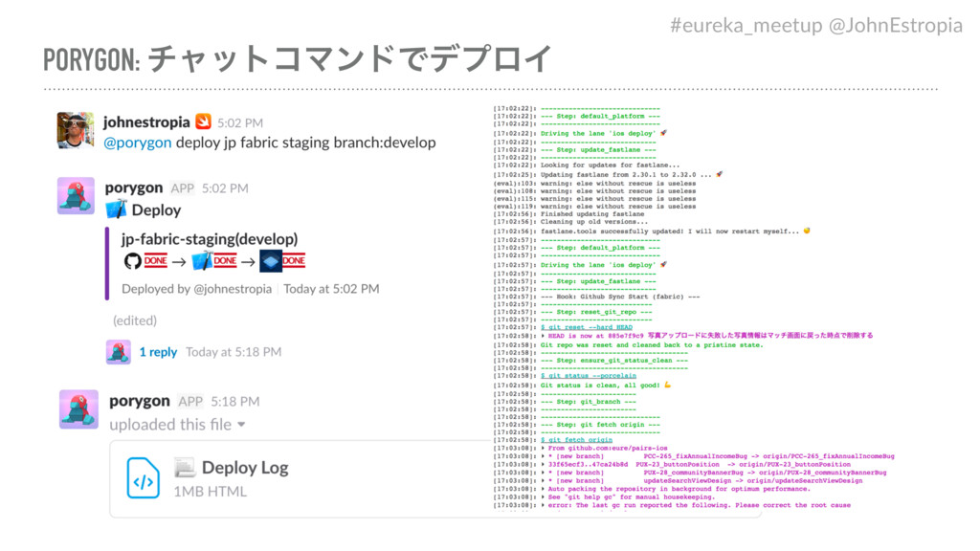Click '1MB HTML' file size label

coord(210,492)
